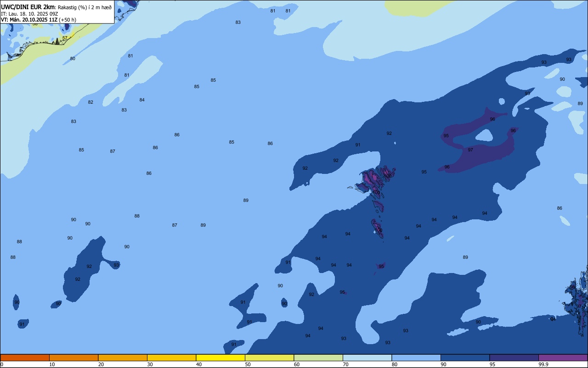Click the '30' legend tick label
This screenshot has width=588, height=368.
pos(150,364)
